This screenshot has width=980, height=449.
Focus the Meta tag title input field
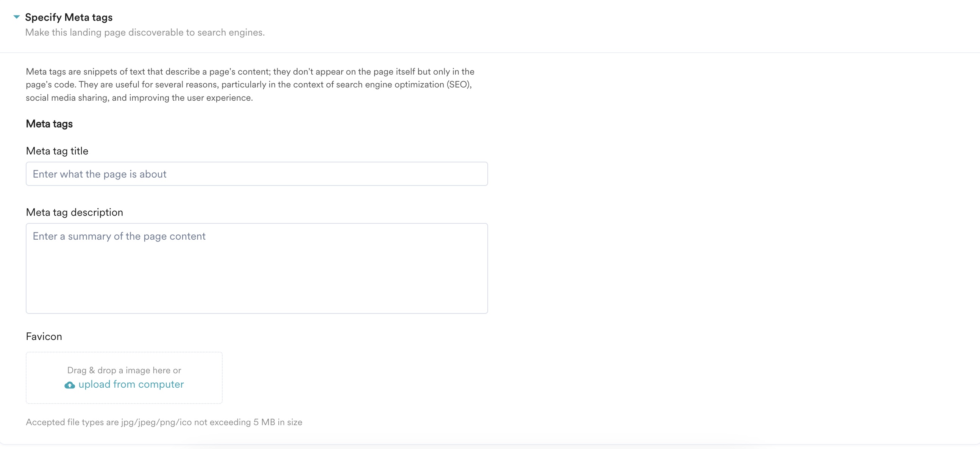click(x=256, y=174)
